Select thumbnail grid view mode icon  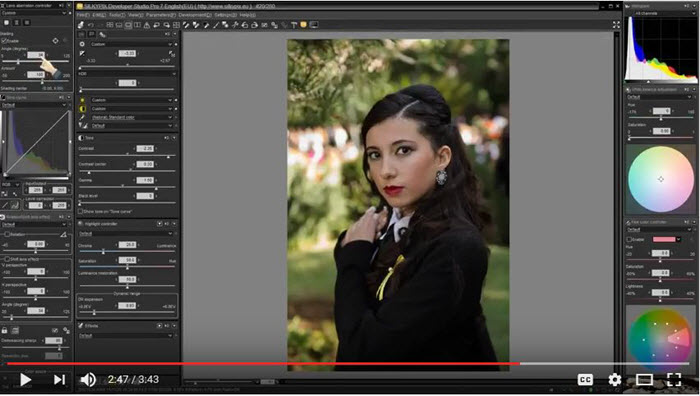pyautogui.click(x=110, y=25)
